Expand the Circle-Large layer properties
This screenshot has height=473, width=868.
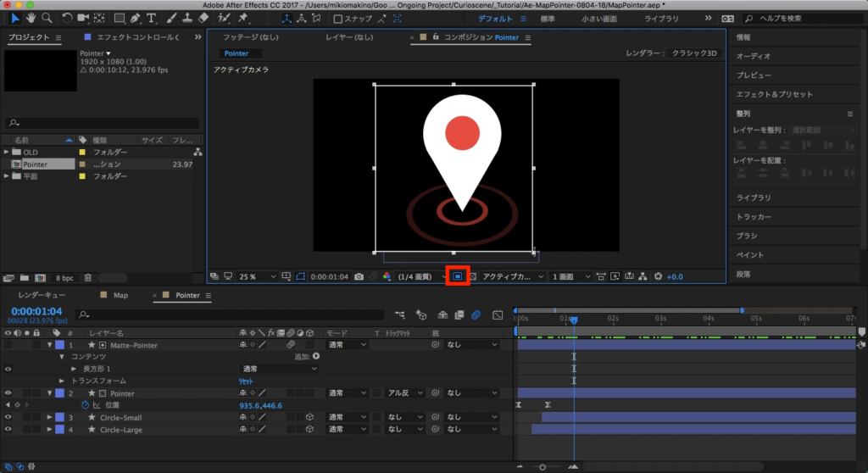(x=49, y=430)
